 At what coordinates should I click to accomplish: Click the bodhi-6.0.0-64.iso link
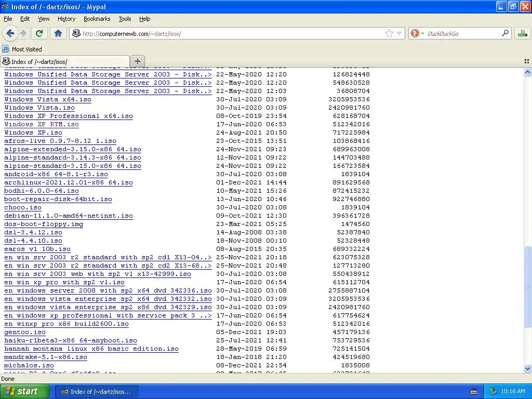coord(42,191)
